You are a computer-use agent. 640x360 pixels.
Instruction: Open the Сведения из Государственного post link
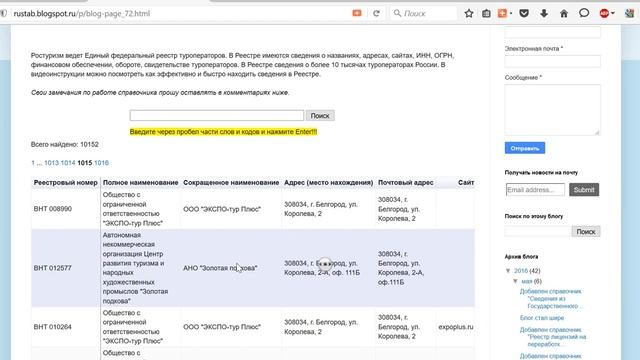(x=551, y=298)
